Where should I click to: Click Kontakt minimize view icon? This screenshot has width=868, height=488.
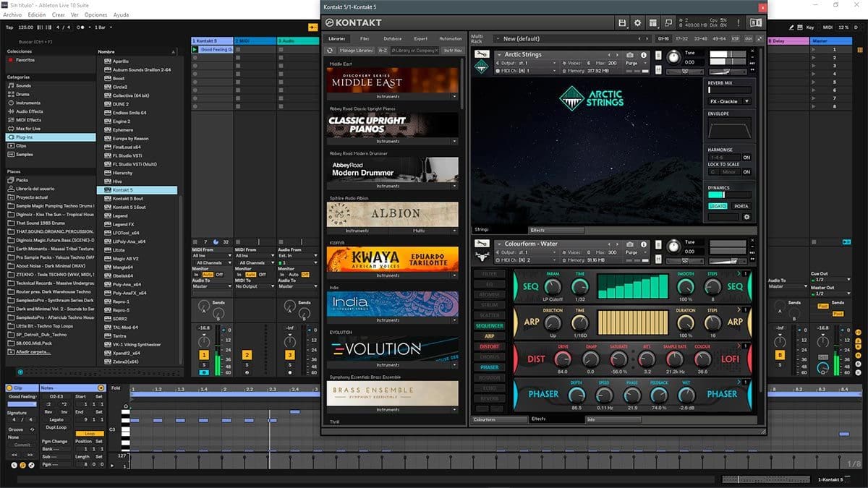(669, 23)
